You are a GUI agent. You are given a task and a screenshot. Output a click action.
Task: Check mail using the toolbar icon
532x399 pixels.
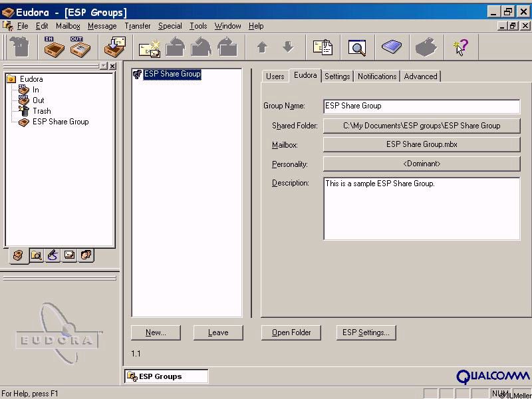[x=115, y=47]
